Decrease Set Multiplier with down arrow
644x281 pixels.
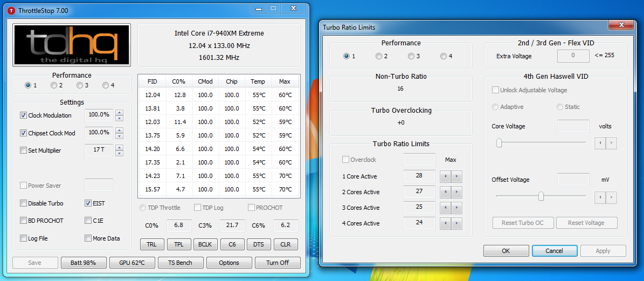pyautogui.click(x=120, y=153)
